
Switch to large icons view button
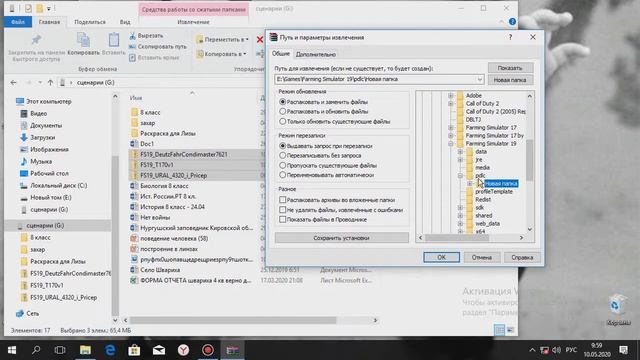[x=510, y=330]
